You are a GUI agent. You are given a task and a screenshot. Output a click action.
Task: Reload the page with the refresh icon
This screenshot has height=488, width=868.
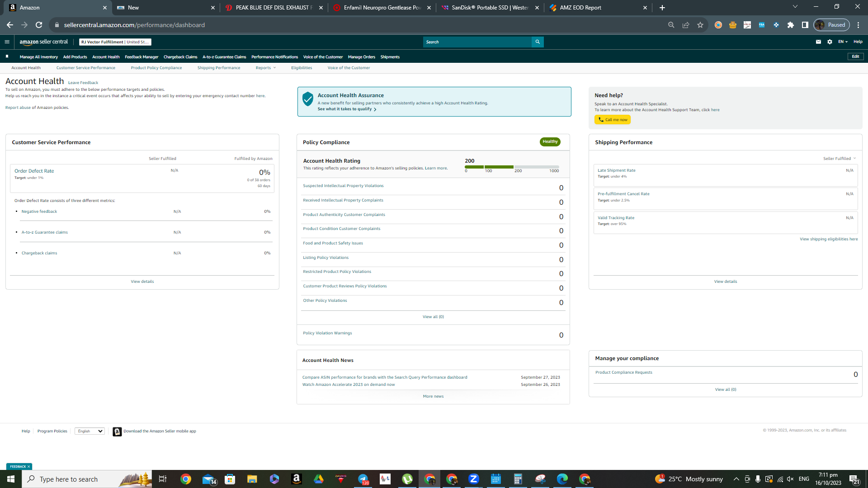point(39,25)
